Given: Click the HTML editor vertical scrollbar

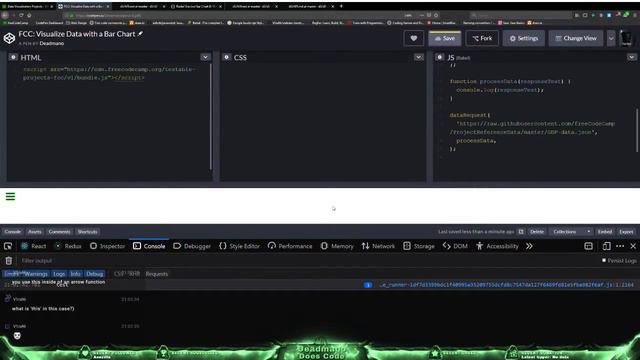Looking at the screenshot, I should (211, 116).
